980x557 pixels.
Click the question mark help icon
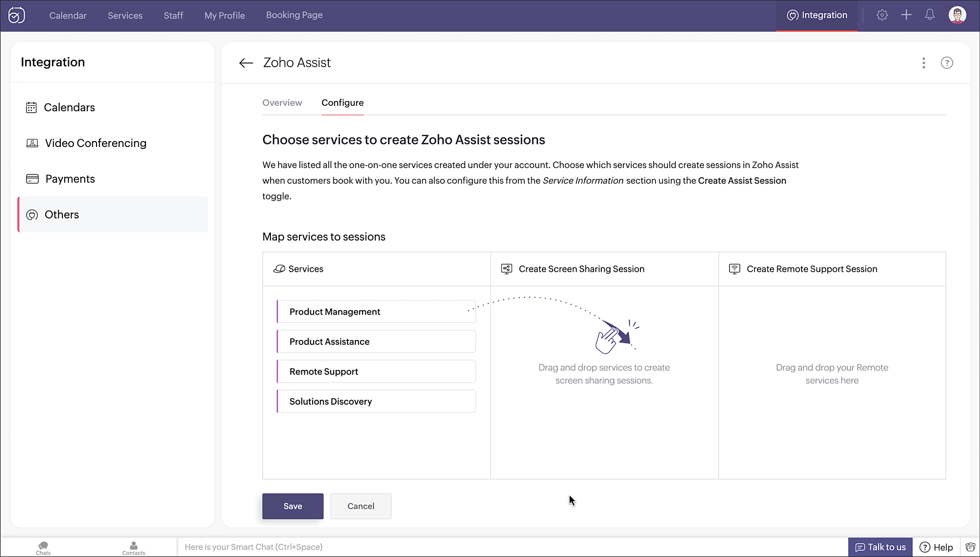click(947, 63)
